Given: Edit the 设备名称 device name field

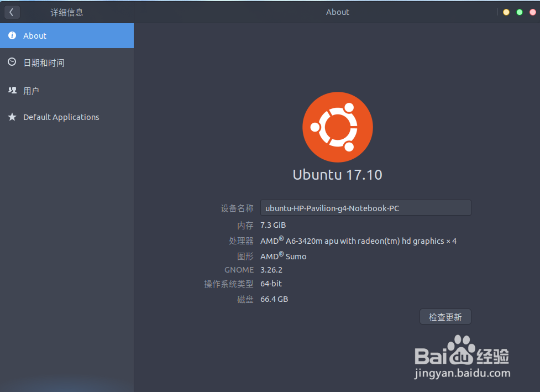Looking at the screenshot, I should 366,208.
